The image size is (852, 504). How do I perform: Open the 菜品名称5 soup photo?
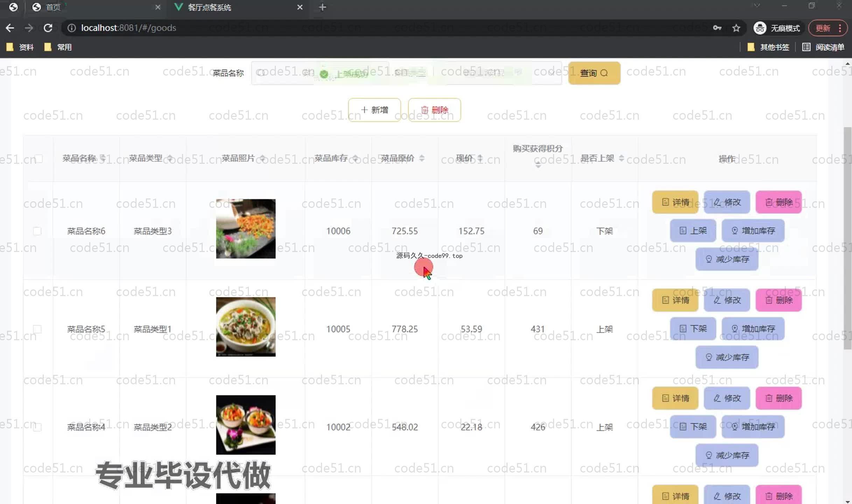(x=246, y=327)
